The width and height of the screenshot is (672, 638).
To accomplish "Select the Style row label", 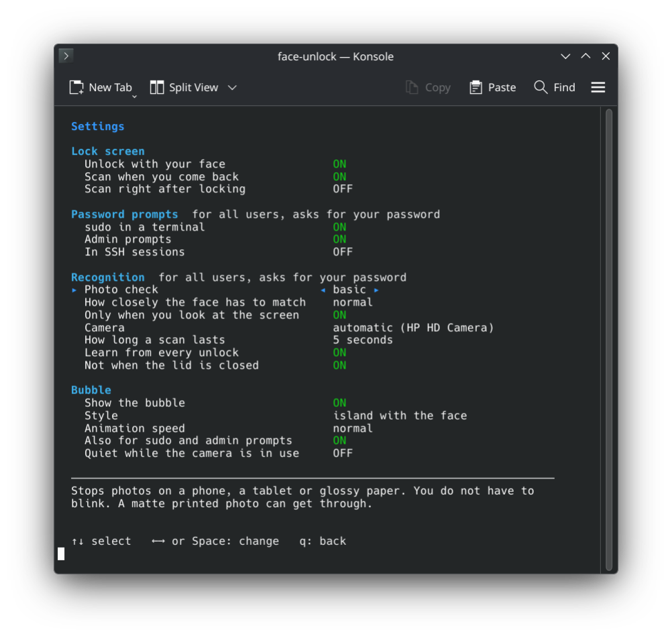I will pyautogui.click(x=101, y=416).
